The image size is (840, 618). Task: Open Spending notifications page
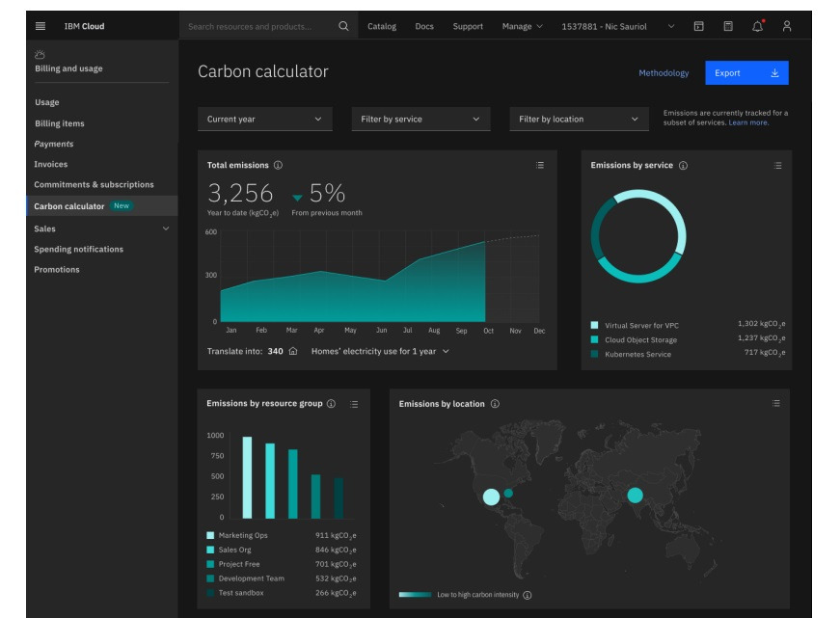pyautogui.click(x=79, y=249)
